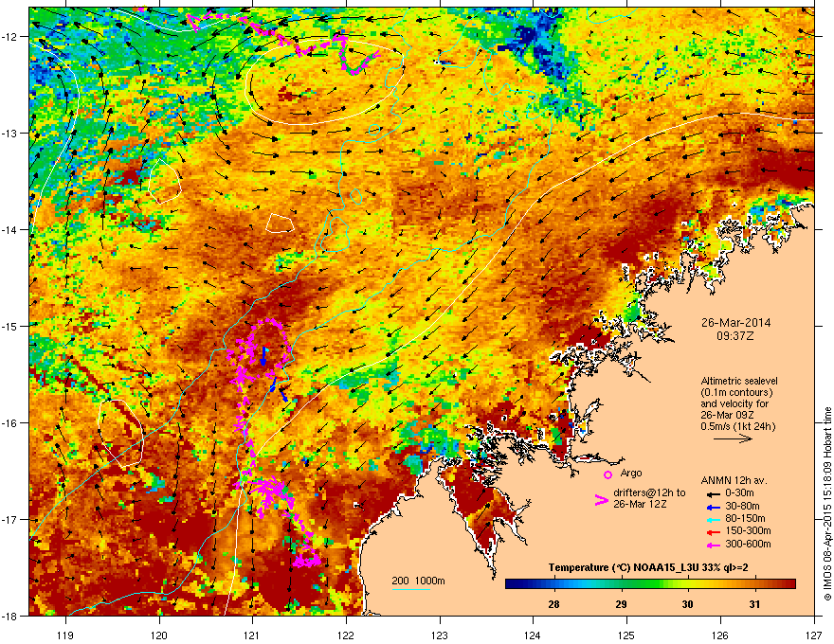The width and height of the screenshot is (834, 644).
Task: Click the 0.5m/s velocity scale arrow
Action: tap(733, 438)
